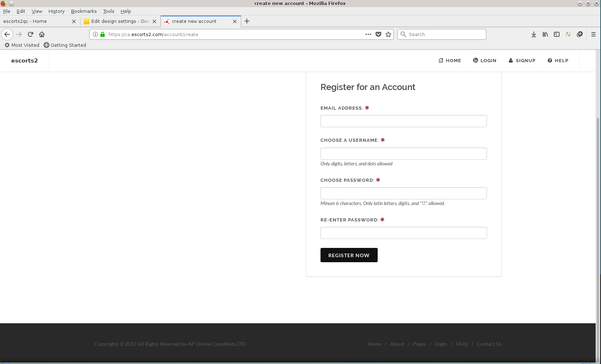Viewport: 601px width, 364px height.
Task: Click the forward navigation arrow
Action: click(x=19, y=34)
